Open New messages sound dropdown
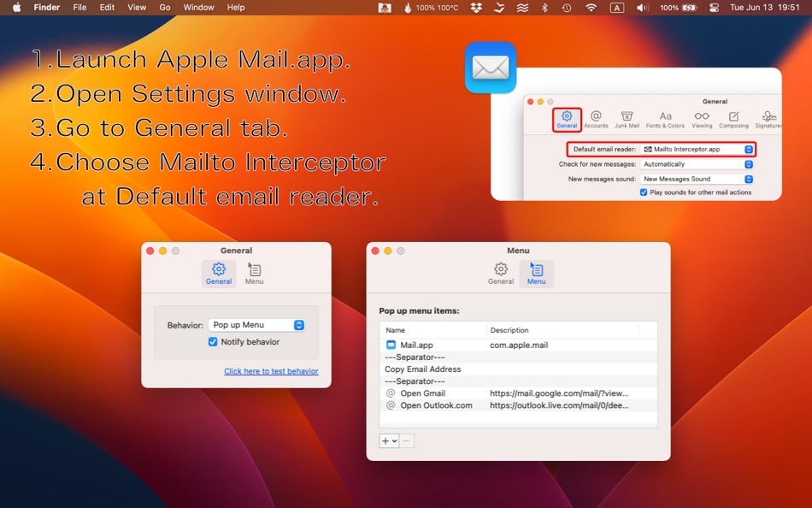The height and width of the screenshot is (508, 812). click(x=697, y=180)
